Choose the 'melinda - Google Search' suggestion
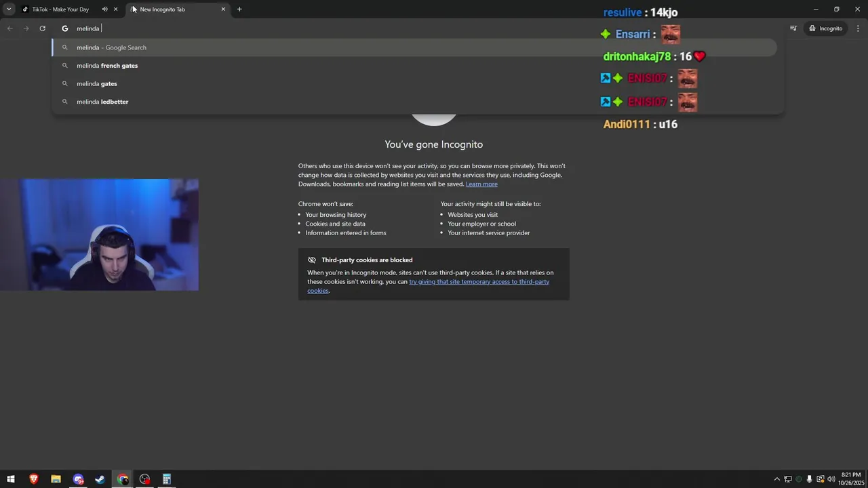The image size is (868, 488). 414,47
